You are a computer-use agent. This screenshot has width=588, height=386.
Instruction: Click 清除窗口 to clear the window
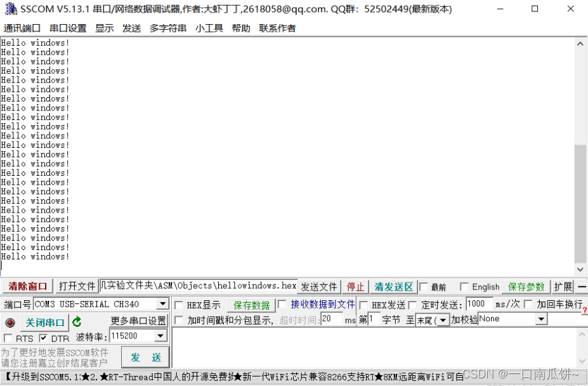tap(26, 286)
